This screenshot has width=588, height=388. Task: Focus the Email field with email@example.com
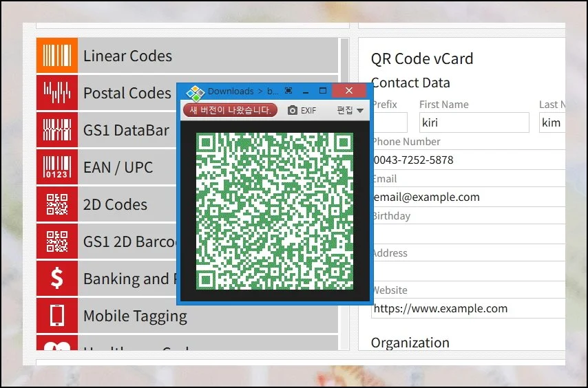[468, 197]
